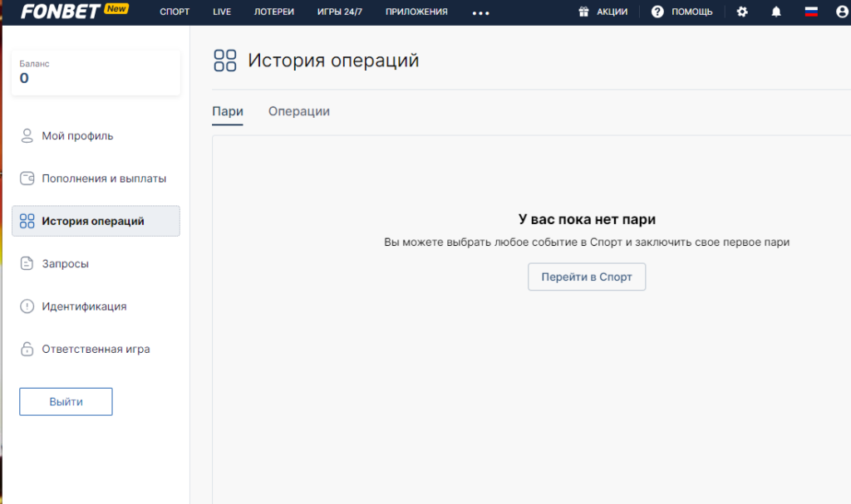Click the У вас пока нет пари message
Image resolution: width=851 pixels, height=504 pixels.
tap(587, 219)
